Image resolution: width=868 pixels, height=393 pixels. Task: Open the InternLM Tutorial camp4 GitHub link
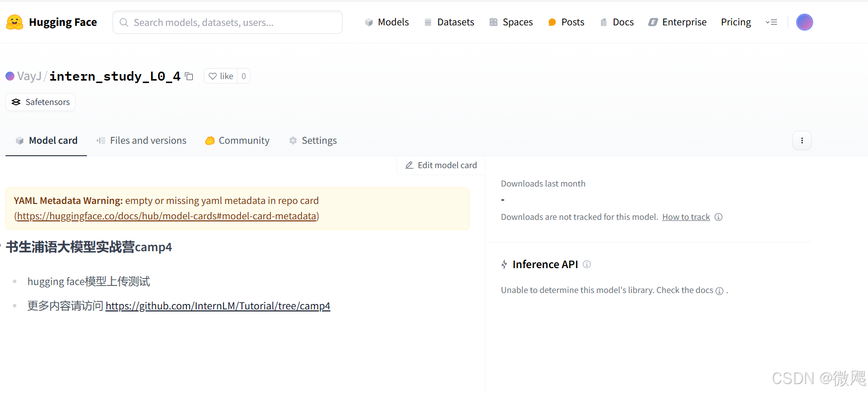[218, 306]
